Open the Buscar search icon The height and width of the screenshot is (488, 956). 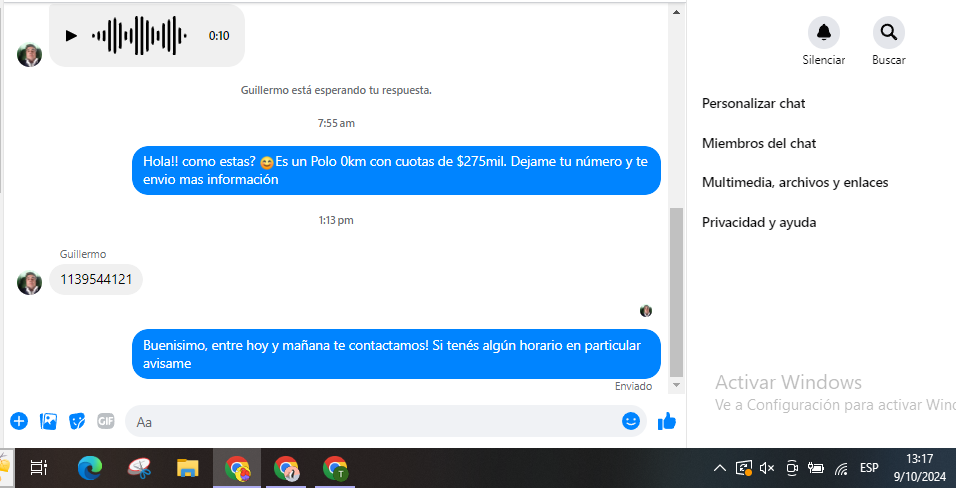click(888, 32)
